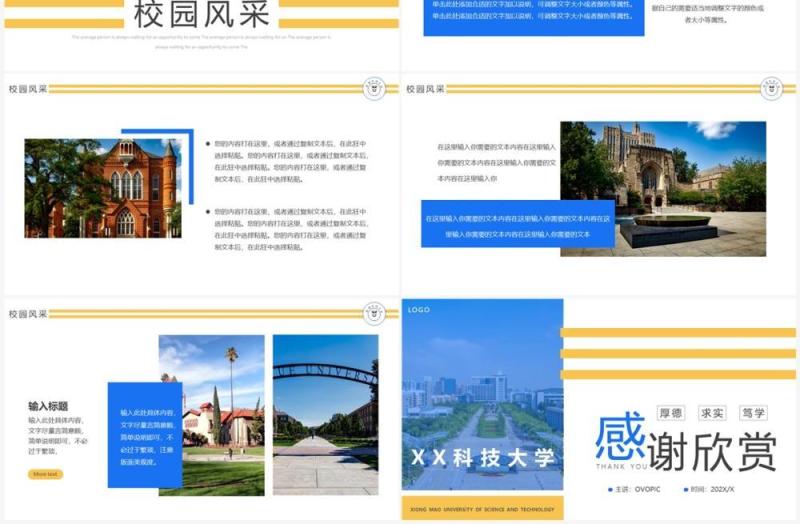
Task: Click the "厚德" motto box
Action: (671, 413)
